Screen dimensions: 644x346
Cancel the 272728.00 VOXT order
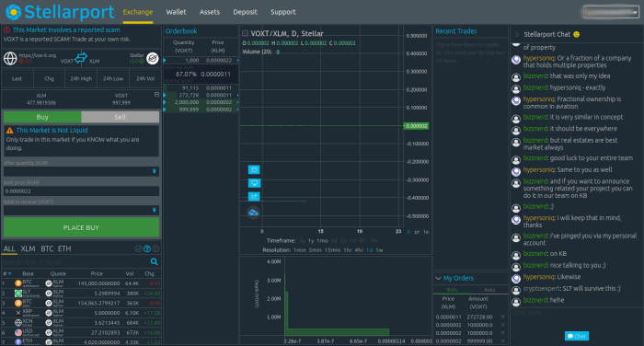point(502,317)
